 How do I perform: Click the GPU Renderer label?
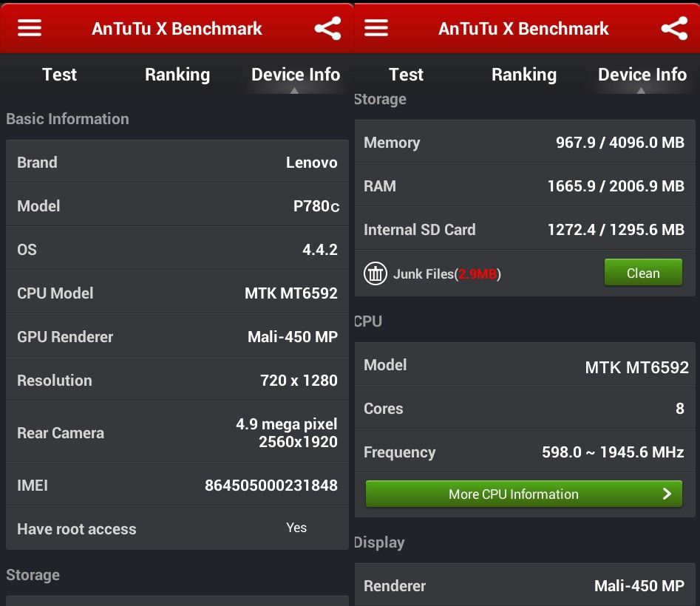coord(65,337)
